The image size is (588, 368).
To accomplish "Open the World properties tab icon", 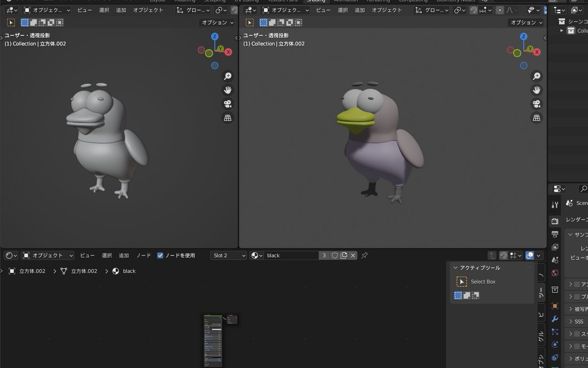I will coord(555,273).
